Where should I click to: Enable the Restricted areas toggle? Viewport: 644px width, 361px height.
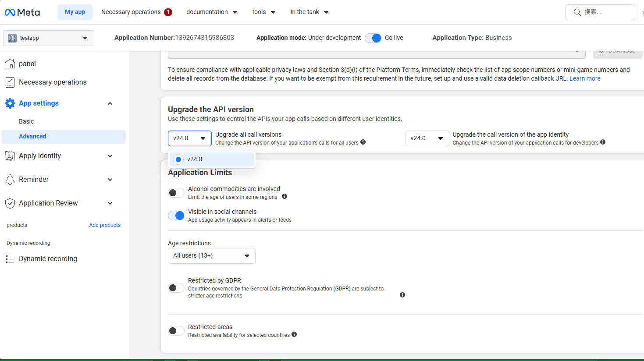tap(176, 331)
